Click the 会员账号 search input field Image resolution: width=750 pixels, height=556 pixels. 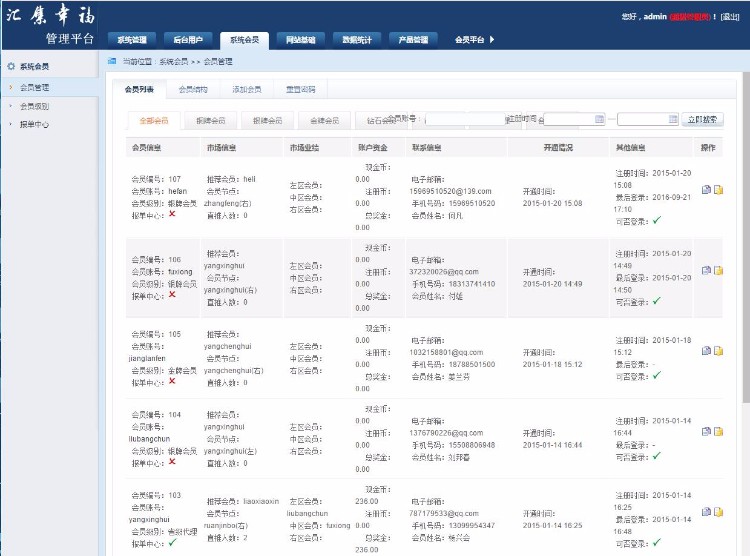click(465, 119)
